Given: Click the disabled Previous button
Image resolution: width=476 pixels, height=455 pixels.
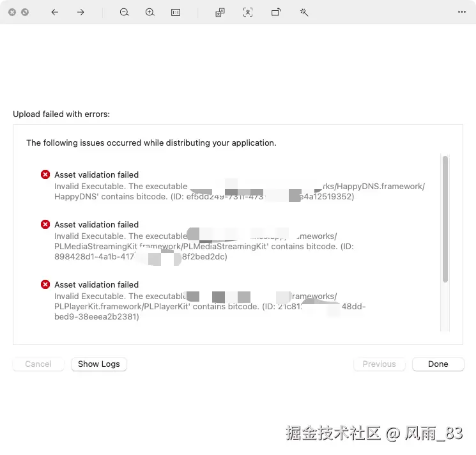Looking at the screenshot, I should [379, 364].
